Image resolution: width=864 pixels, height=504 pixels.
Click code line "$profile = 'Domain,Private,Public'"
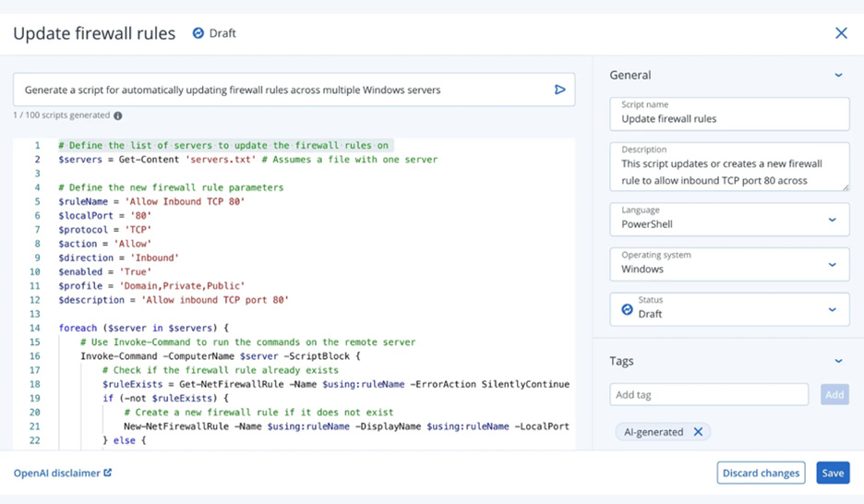tap(151, 286)
